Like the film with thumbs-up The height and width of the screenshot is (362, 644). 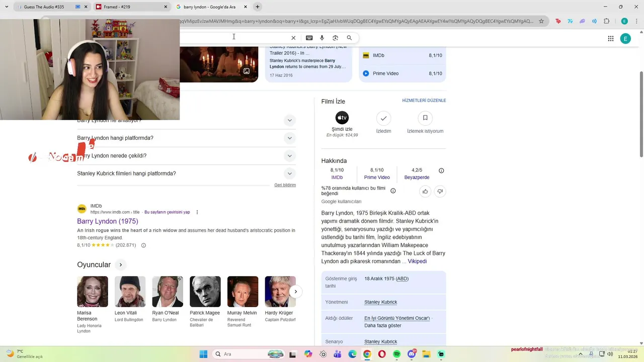point(425,191)
